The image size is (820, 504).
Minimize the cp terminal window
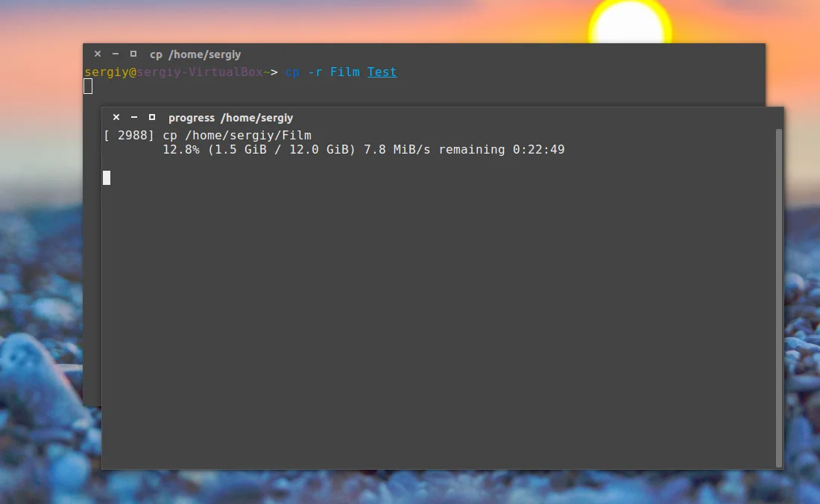point(115,54)
